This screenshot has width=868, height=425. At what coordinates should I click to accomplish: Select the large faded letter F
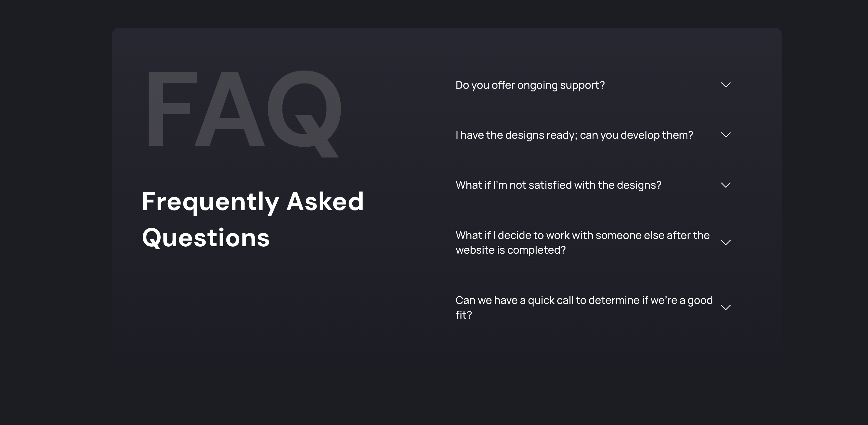click(172, 109)
